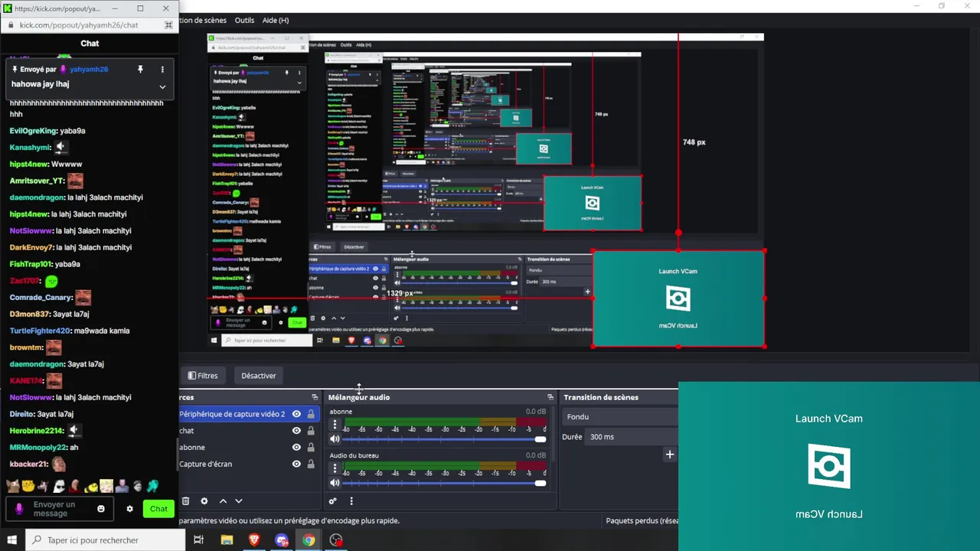Click the DarkEnvoy7 username in chat
The width and height of the screenshot is (980, 551).
(x=32, y=247)
